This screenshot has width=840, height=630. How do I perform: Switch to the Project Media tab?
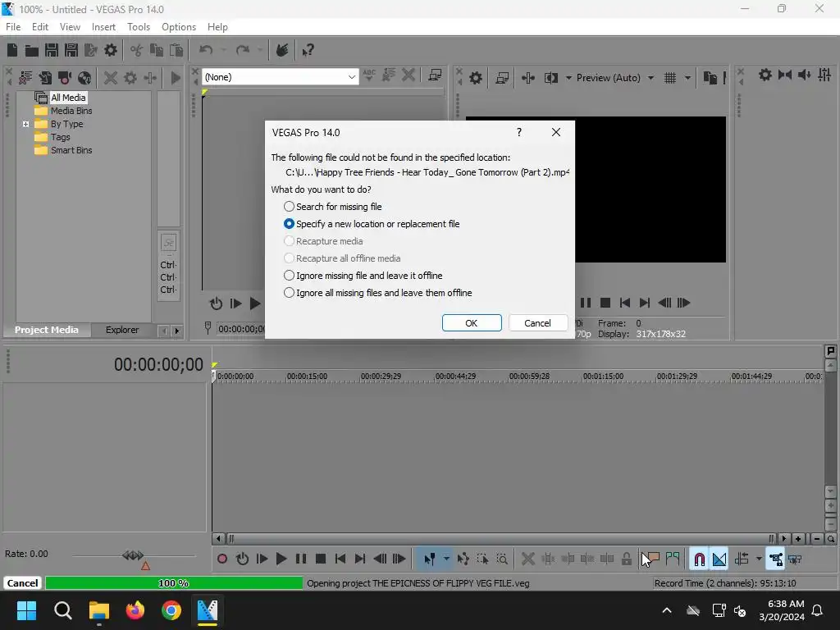point(47,330)
